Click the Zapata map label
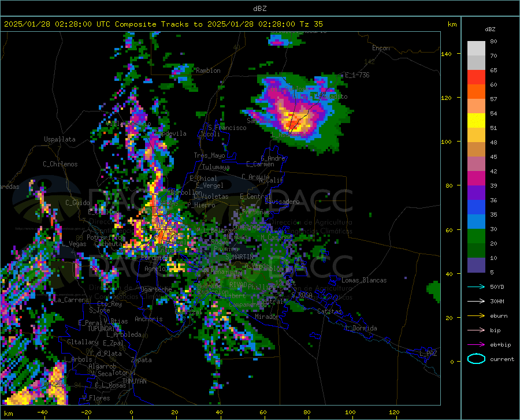The image size is (520, 420). click(x=142, y=360)
